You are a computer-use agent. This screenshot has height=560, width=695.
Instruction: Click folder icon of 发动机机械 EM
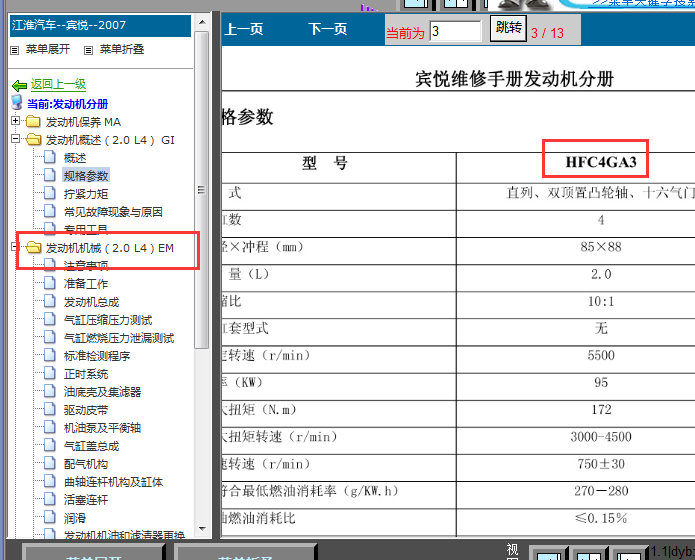tap(33, 247)
